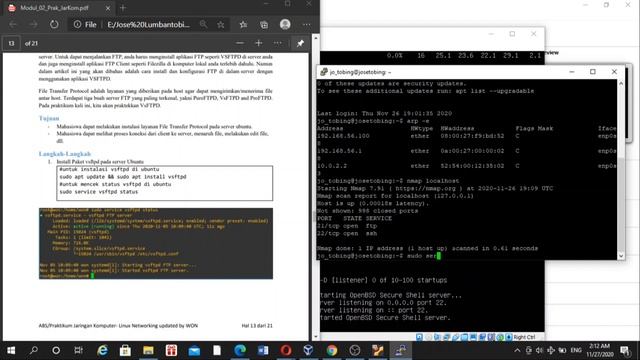Screen dimensions: 640x360
Task: Switch ENG input language indicator
Action: click(x=576, y=350)
